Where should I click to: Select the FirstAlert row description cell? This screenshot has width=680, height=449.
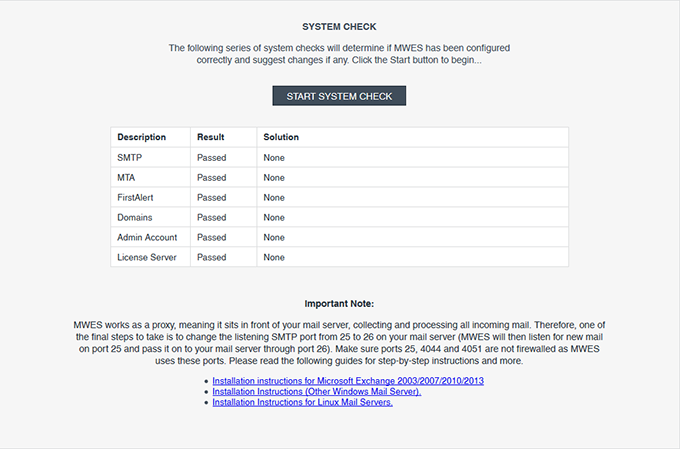tap(137, 198)
